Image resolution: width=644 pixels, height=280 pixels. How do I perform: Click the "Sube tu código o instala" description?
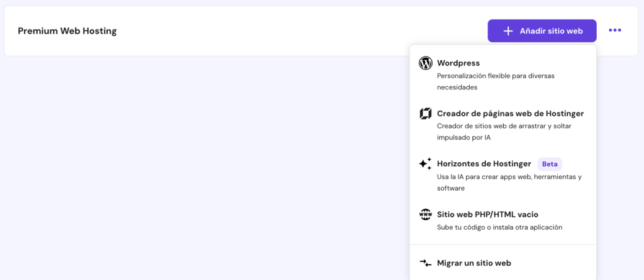[x=499, y=227]
